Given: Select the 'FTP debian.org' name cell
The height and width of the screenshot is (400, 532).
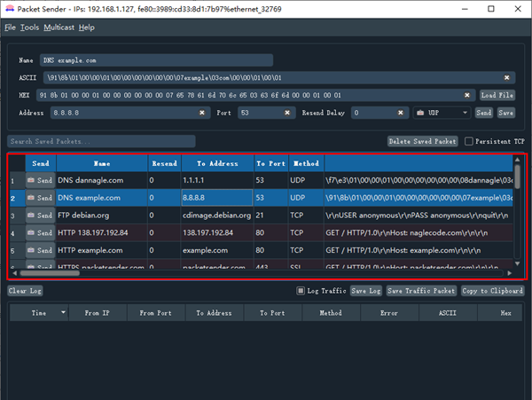Looking at the screenshot, I should [x=102, y=216].
